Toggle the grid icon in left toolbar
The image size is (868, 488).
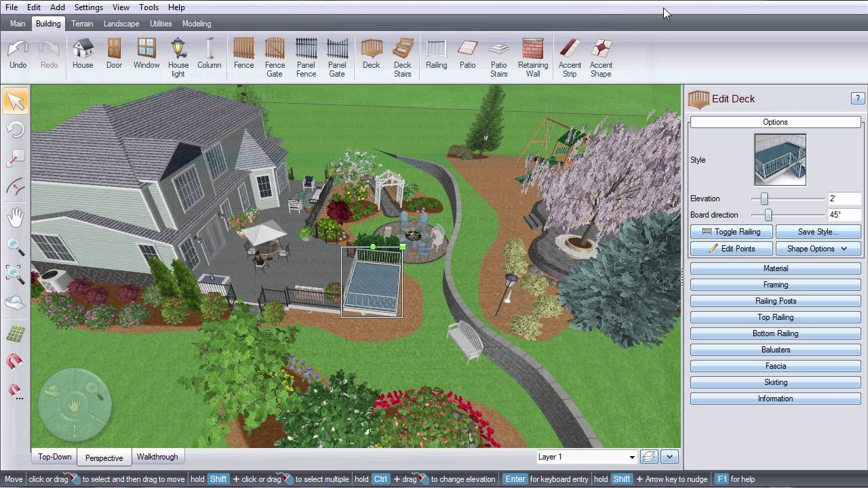tap(16, 334)
